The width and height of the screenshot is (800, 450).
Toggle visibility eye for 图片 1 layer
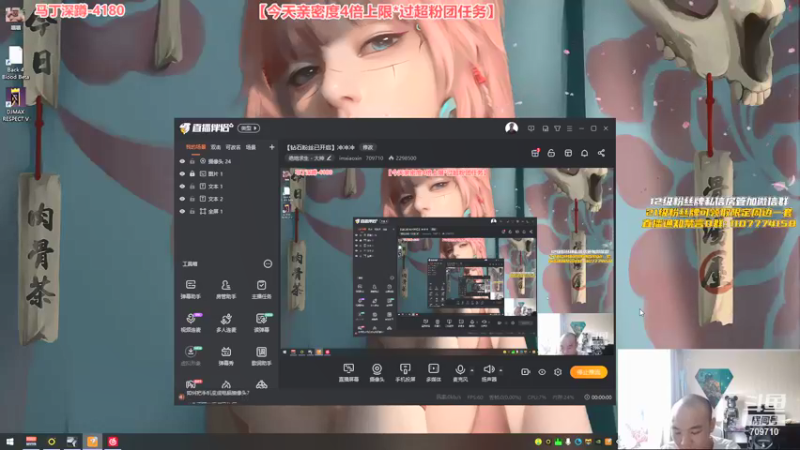[x=182, y=173]
